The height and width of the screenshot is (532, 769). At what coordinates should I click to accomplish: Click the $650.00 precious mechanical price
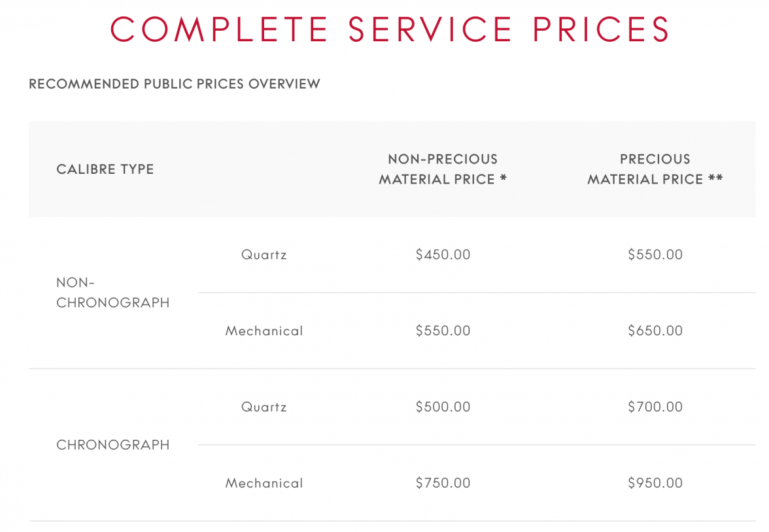(x=655, y=331)
